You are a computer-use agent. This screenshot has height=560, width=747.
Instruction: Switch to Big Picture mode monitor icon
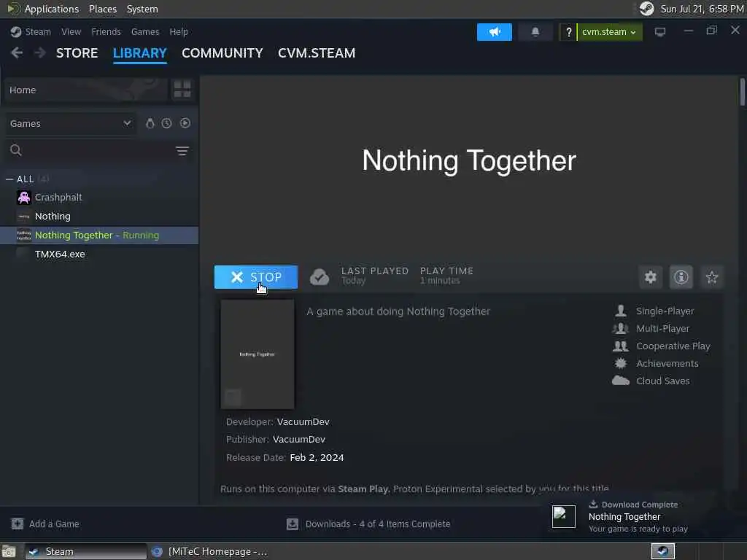pyautogui.click(x=659, y=32)
